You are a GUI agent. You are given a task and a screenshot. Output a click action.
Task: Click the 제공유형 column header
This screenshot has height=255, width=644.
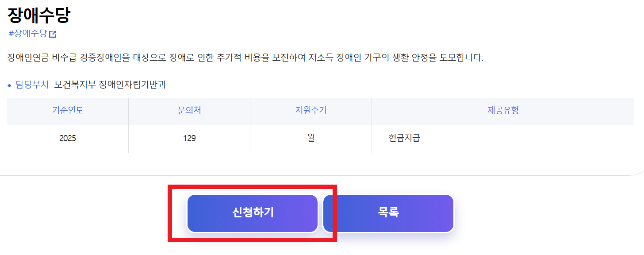502,111
